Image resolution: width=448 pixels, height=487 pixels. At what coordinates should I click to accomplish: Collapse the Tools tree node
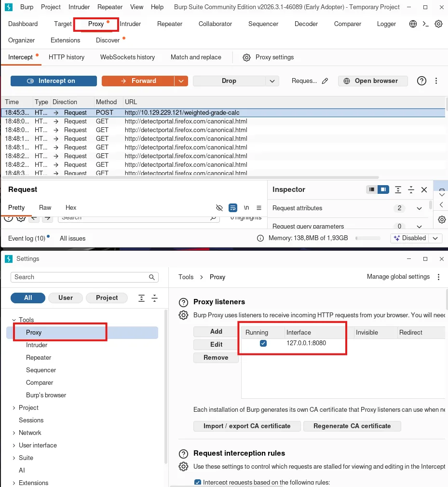click(14, 320)
